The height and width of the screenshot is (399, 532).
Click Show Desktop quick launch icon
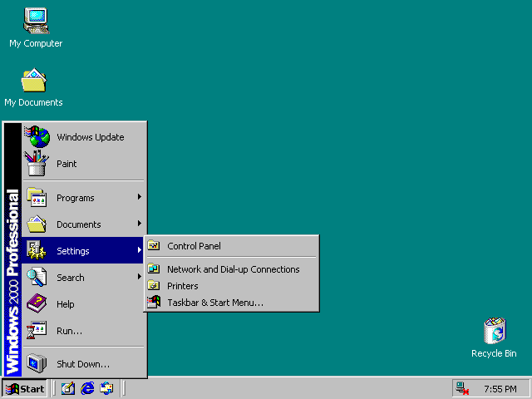68,388
